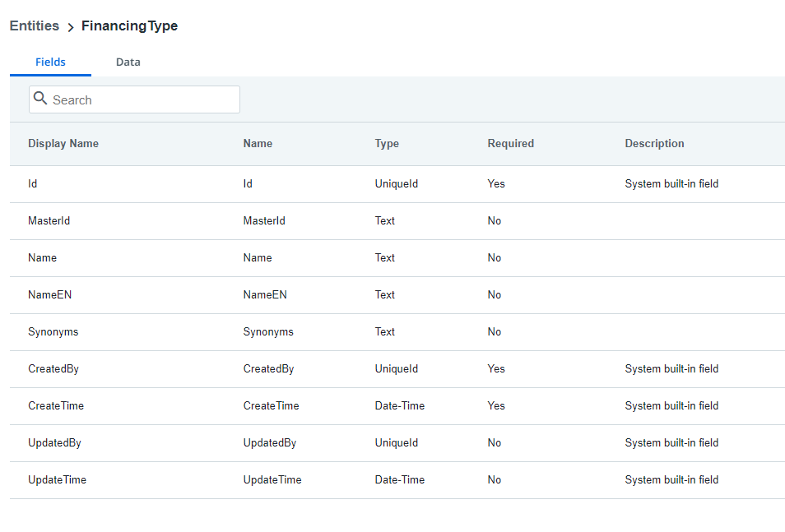Select the Fields tab
Screen dimensions: 785x532
pyautogui.click(x=50, y=62)
